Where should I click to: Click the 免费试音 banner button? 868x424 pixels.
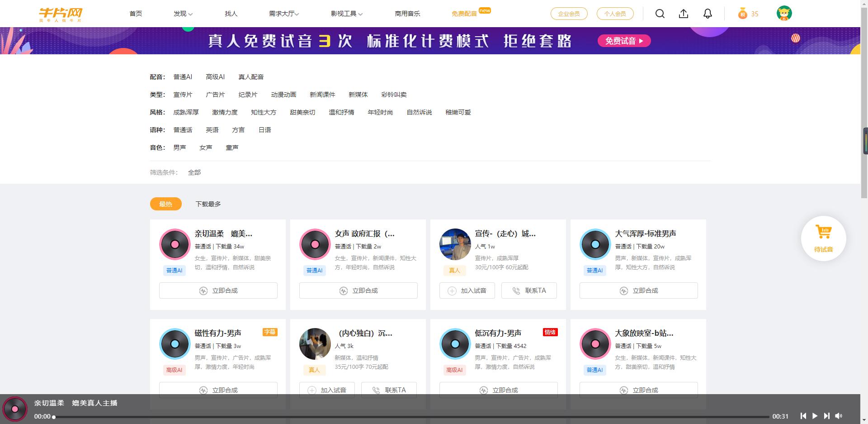(623, 41)
